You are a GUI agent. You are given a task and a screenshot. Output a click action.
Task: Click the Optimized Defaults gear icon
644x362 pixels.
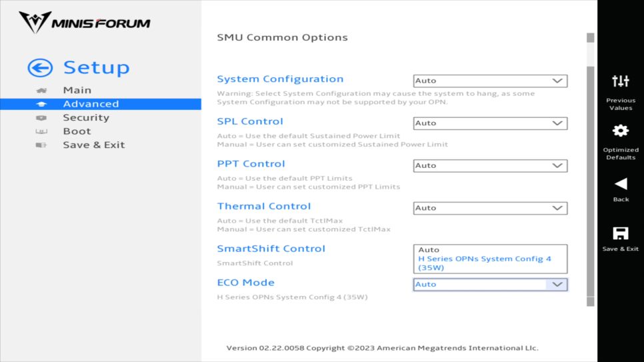click(x=620, y=131)
